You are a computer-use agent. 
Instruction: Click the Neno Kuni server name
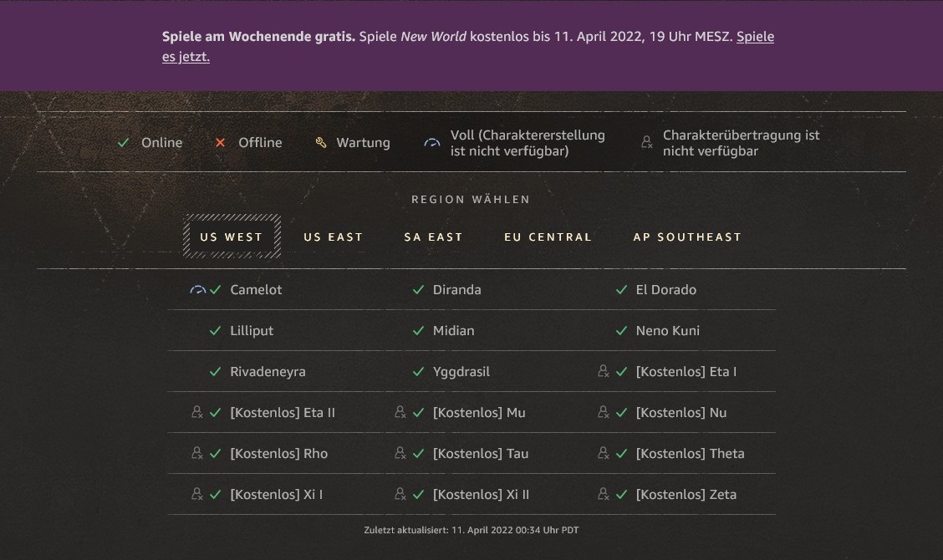click(668, 331)
